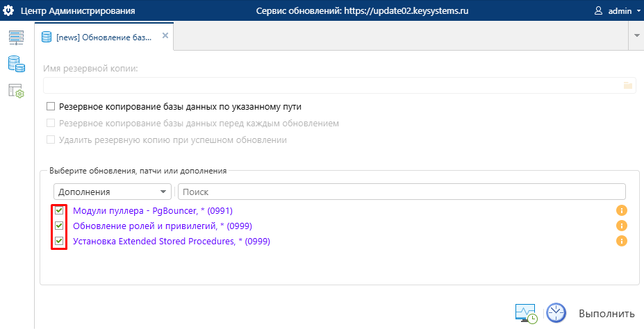
Task: Click the database icon on the news tab
Action: pyautogui.click(x=47, y=37)
